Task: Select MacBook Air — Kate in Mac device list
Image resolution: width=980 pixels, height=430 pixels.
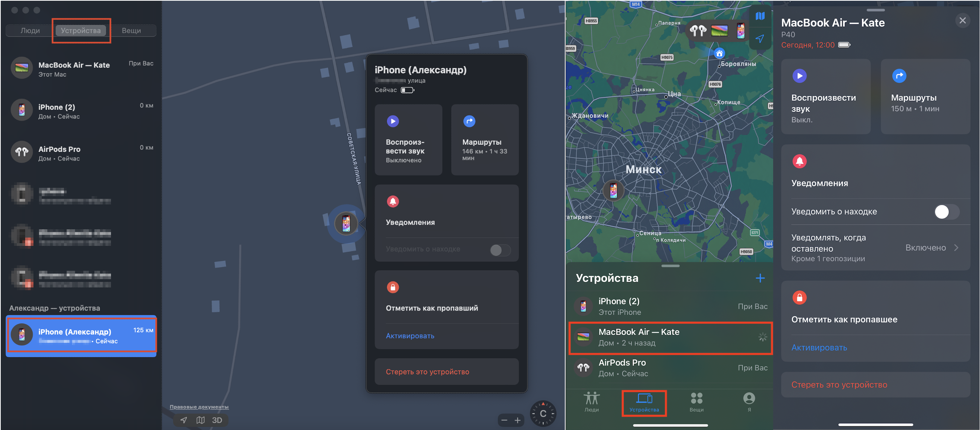Action: [81, 69]
